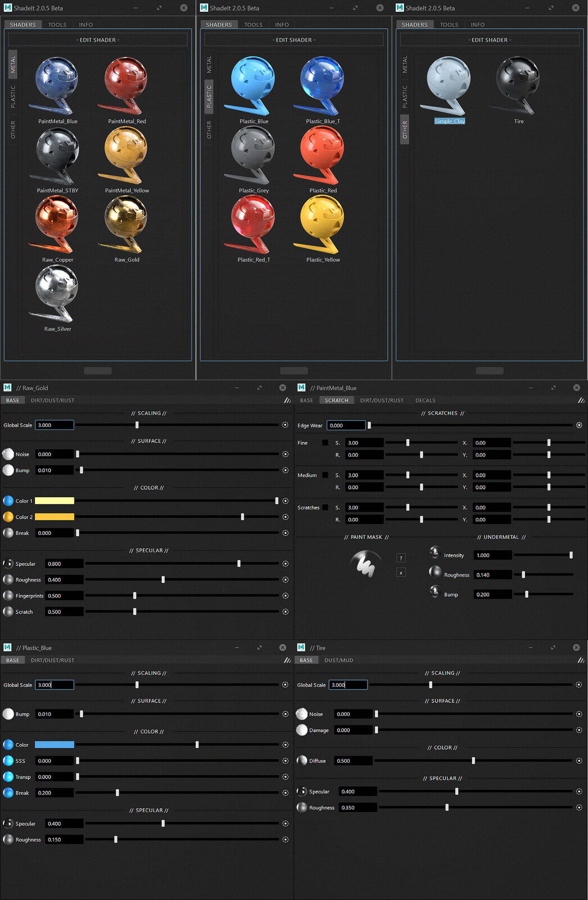The width and height of the screenshot is (588, 900).
Task: Click Roughness slider handle in Raw_Gold
Action: point(163,579)
